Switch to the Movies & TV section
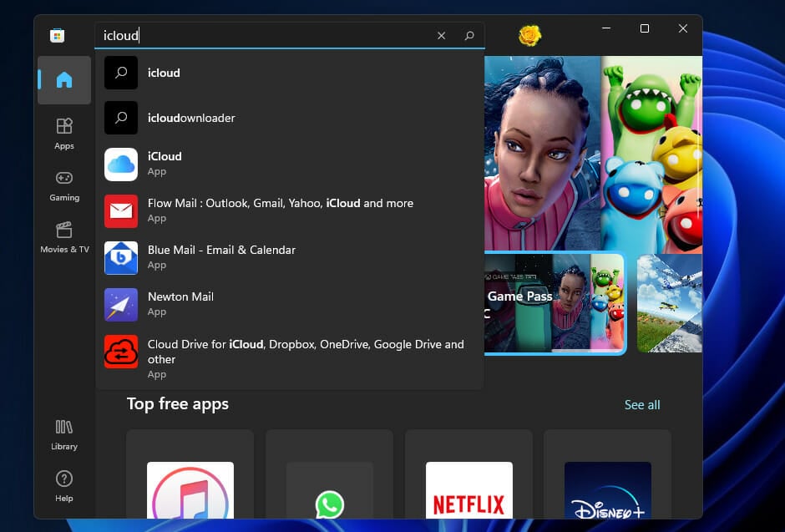Viewport: 785px width, 532px height. click(x=64, y=236)
